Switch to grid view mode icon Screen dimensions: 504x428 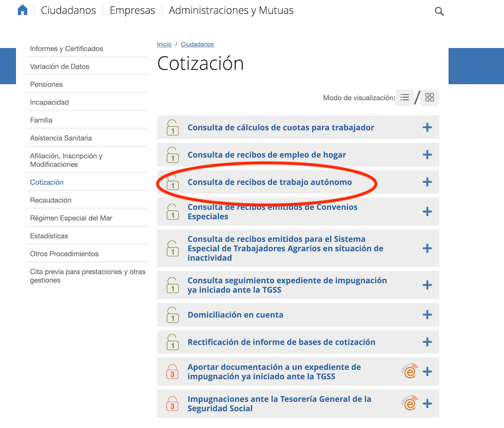429,97
